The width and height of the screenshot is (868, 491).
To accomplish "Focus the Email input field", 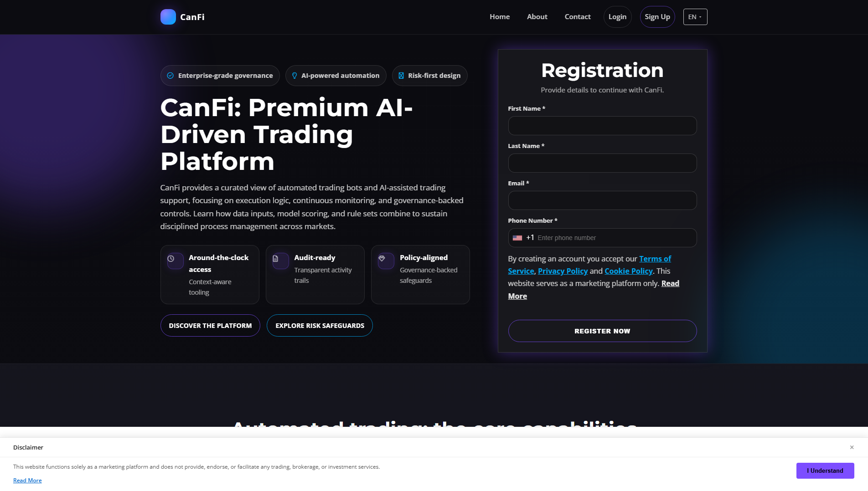I will pyautogui.click(x=602, y=200).
